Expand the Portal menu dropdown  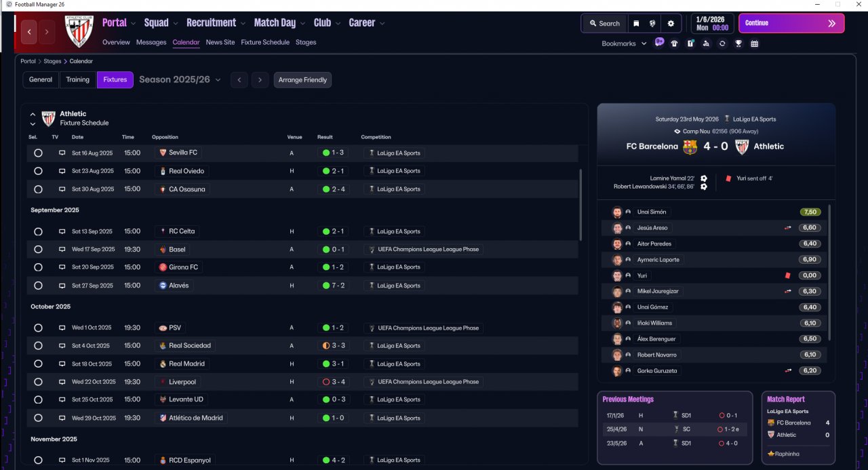point(133,24)
